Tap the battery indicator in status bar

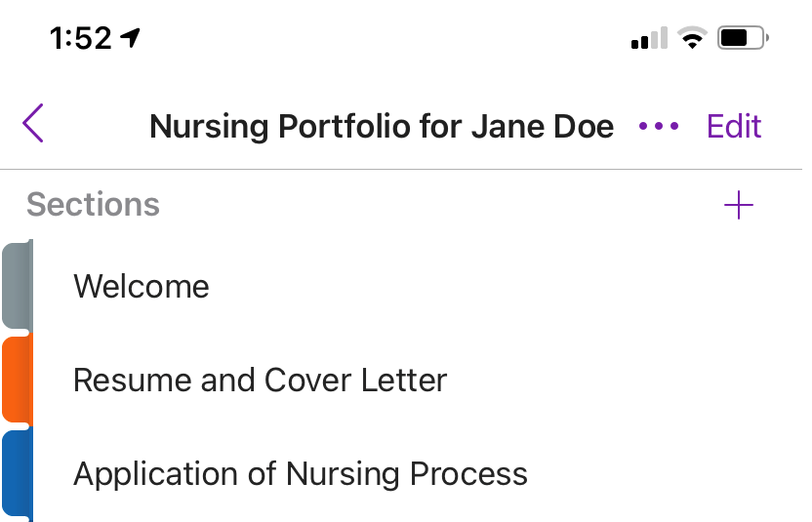pos(743,38)
